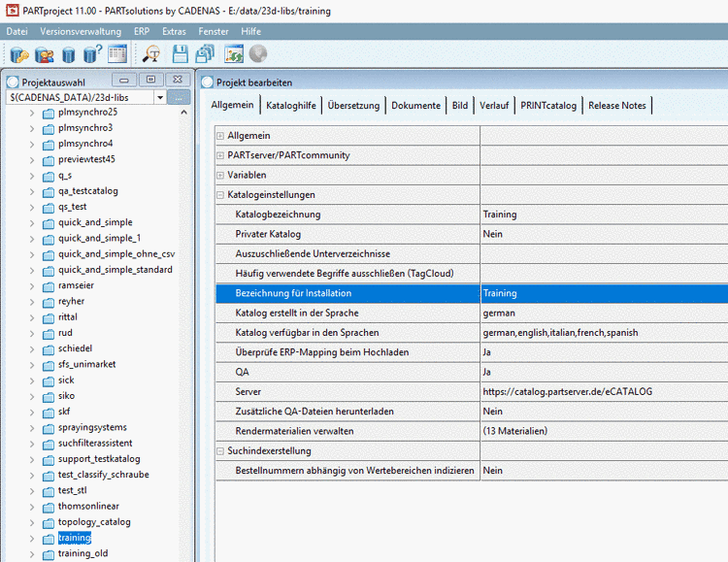
Task: Open the table grid toolbar icon
Action: pyautogui.click(x=117, y=54)
